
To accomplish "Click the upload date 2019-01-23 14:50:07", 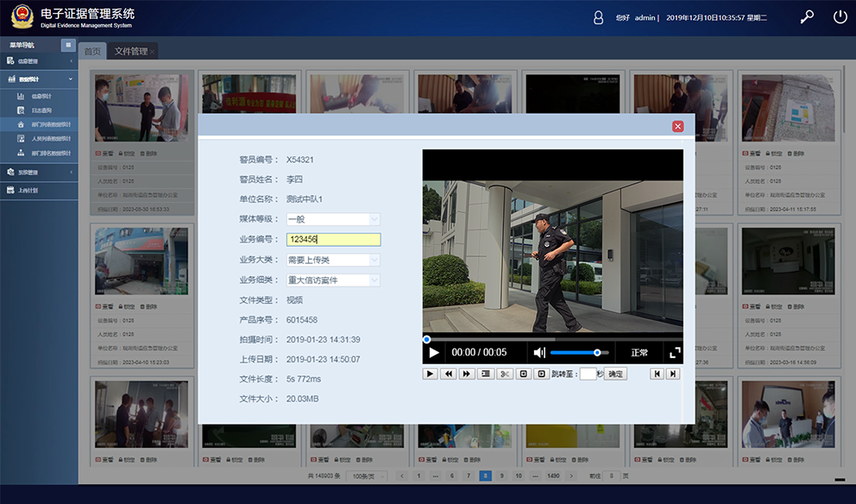I will coord(324,359).
